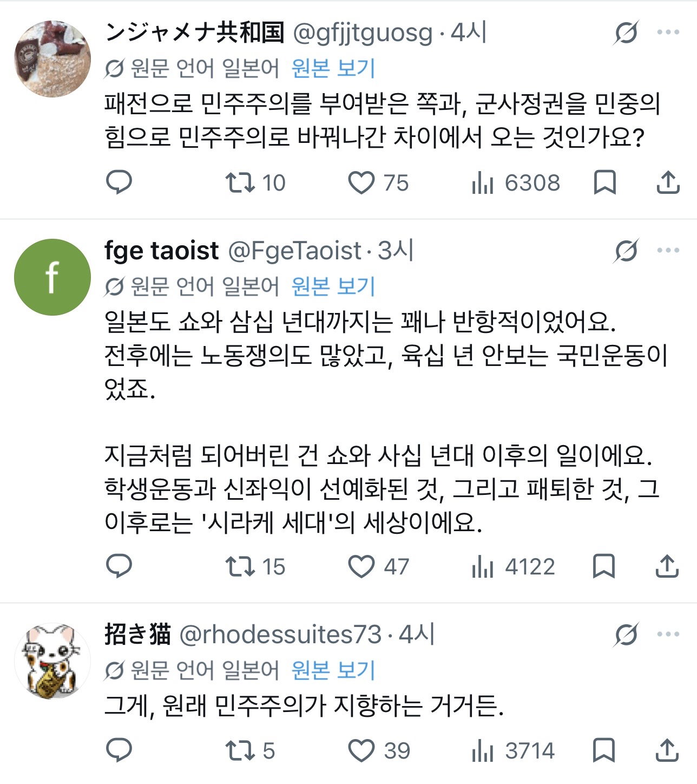Image resolution: width=697 pixels, height=784 pixels.
Task: Open the Grok icon on the @gfjjtguosg tweet
Action: point(627,32)
